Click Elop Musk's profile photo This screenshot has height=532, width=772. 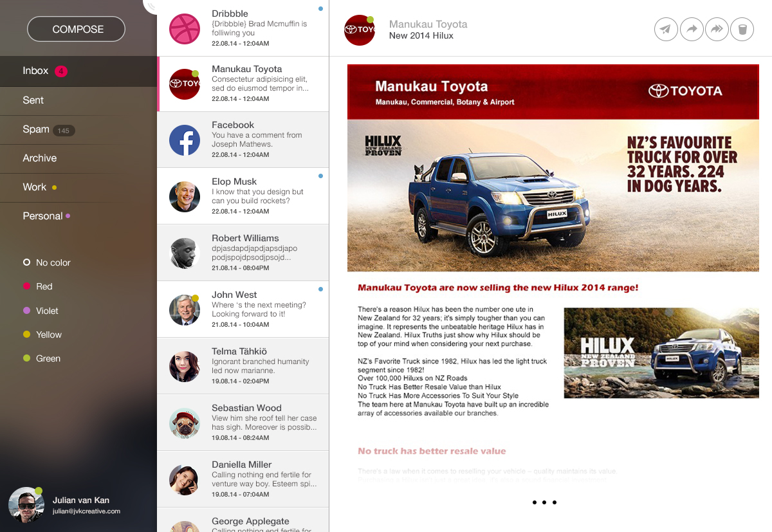coord(185,197)
